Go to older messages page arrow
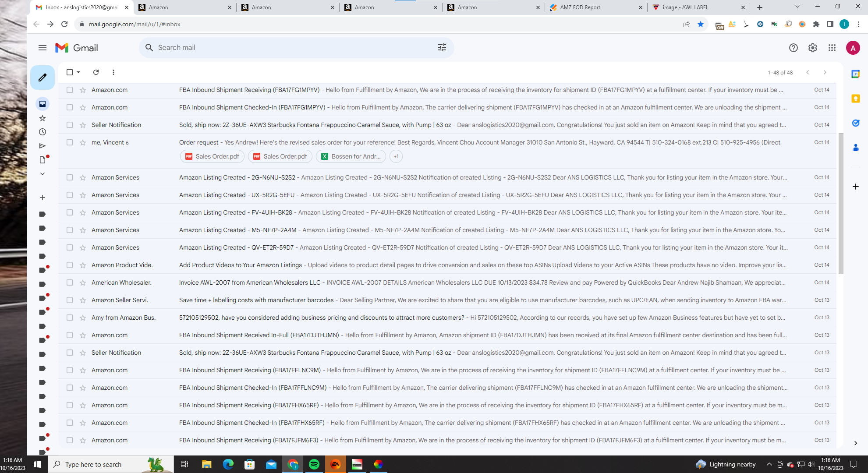Viewport: 868px width, 473px height. pos(825,72)
